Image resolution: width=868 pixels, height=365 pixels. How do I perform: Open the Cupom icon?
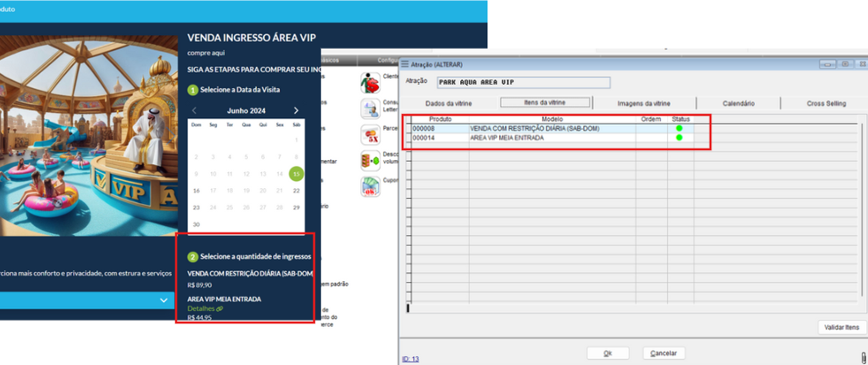369,186
